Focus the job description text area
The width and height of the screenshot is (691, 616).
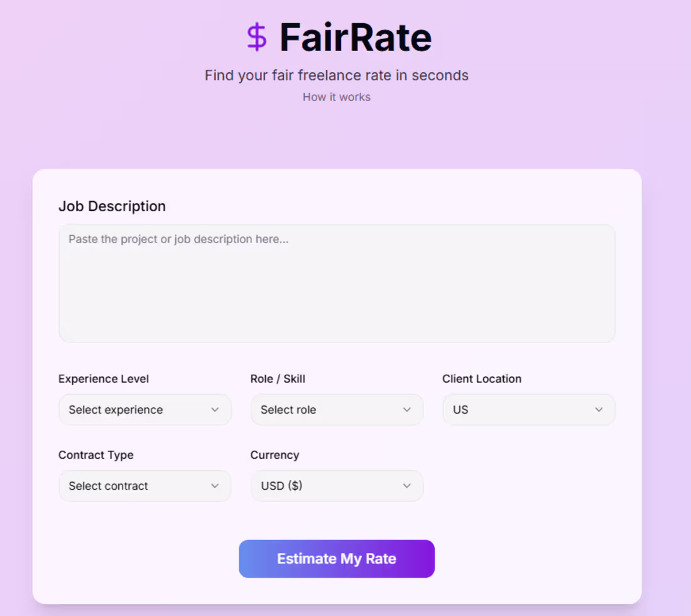(x=337, y=283)
